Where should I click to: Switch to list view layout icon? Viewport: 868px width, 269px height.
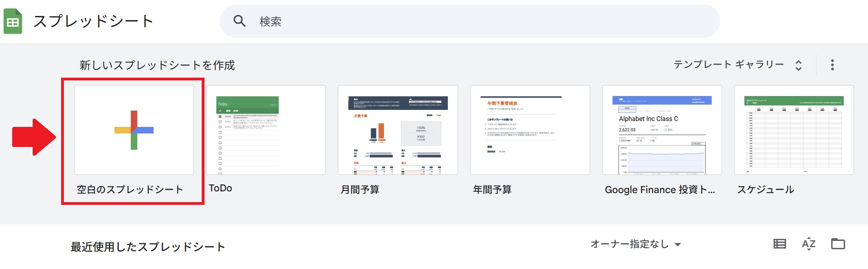click(x=780, y=244)
